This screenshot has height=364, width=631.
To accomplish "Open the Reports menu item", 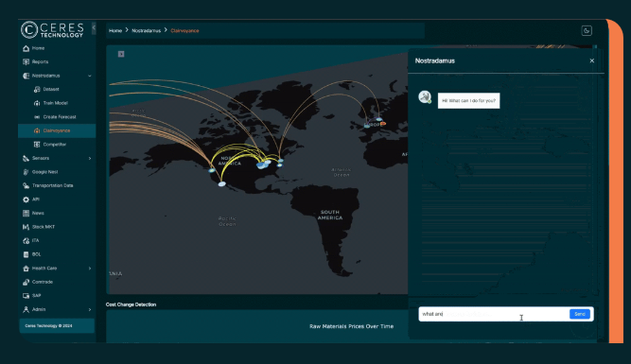I will tap(57, 62).
